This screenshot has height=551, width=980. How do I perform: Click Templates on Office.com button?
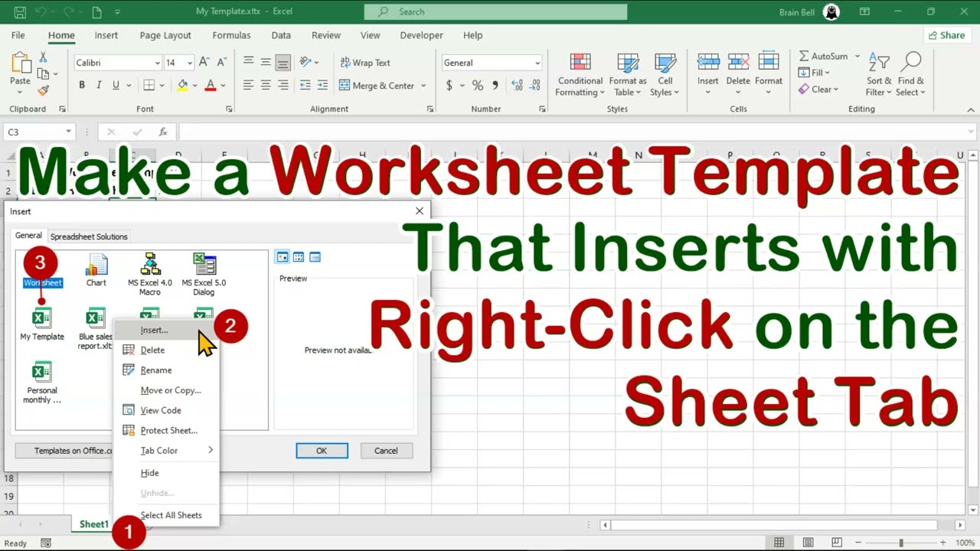coord(64,451)
